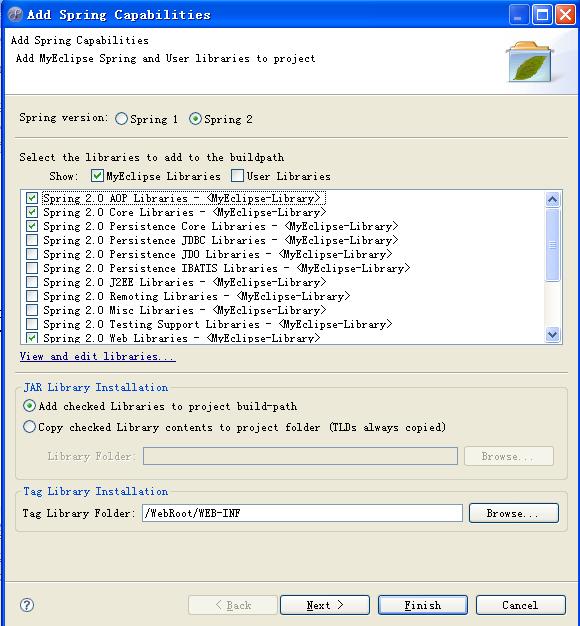The width and height of the screenshot is (580, 626).
Task: Click the Tag Library Folder text field
Action: pyautogui.click(x=302, y=513)
